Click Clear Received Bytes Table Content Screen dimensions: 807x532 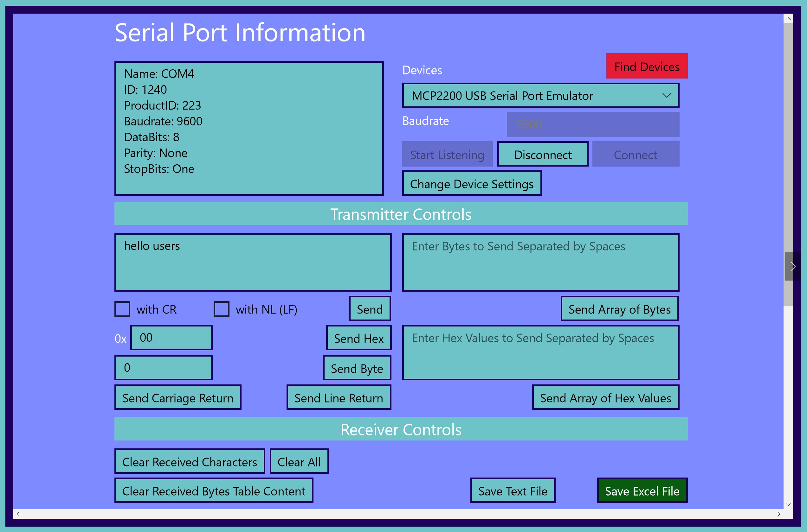[214, 491]
